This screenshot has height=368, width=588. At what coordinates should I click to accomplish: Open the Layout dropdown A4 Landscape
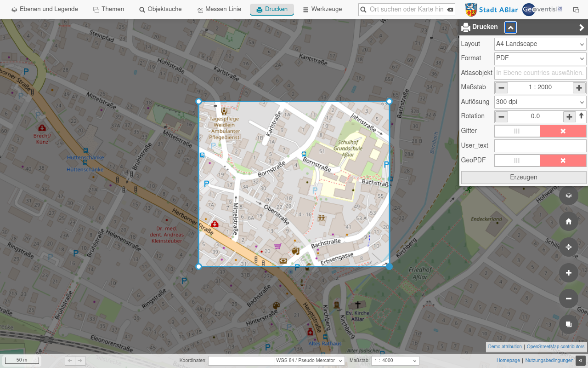(540, 44)
